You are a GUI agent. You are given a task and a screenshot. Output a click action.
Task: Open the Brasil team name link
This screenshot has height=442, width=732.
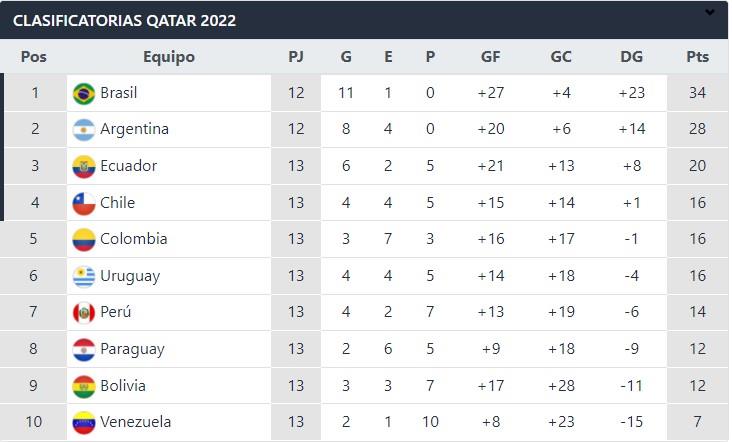point(119,93)
